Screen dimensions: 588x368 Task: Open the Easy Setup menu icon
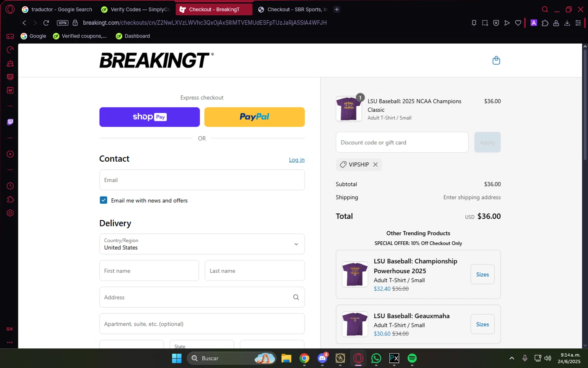578,23
